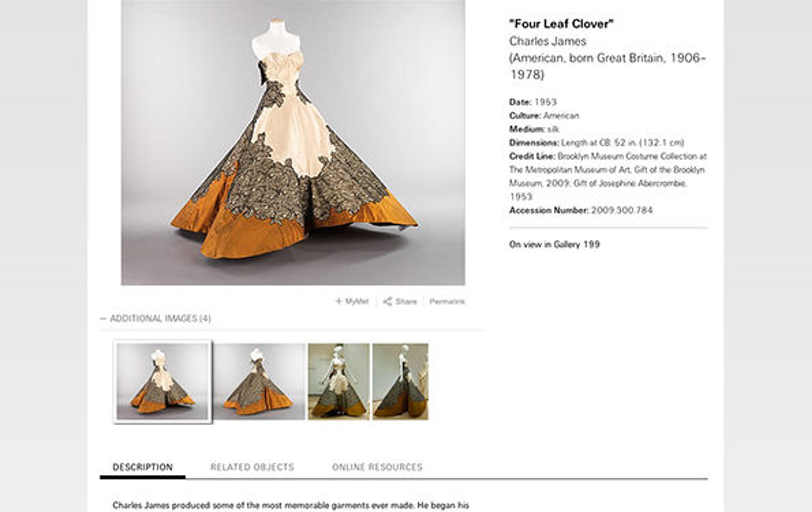The width and height of the screenshot is (812, 512).
Task: Click the Additional Images (4) heading text
Action: click(160, 318)
